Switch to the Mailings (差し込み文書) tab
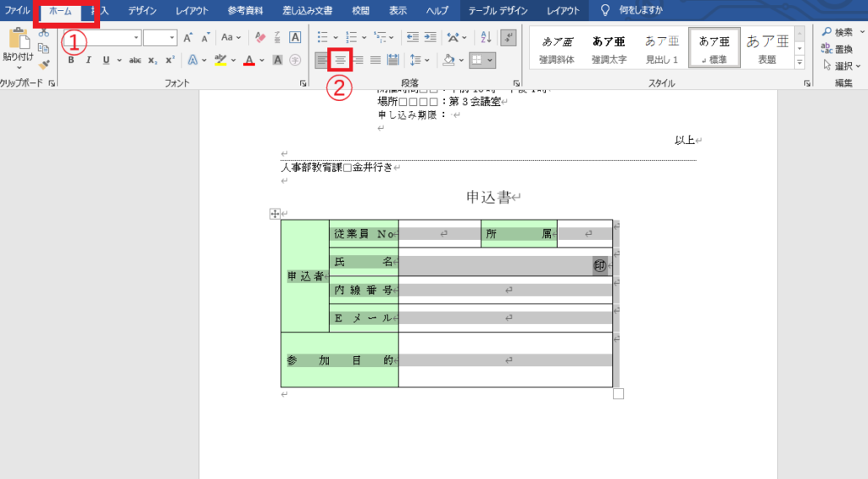This screenshot has height=479, width=868. 307,10
